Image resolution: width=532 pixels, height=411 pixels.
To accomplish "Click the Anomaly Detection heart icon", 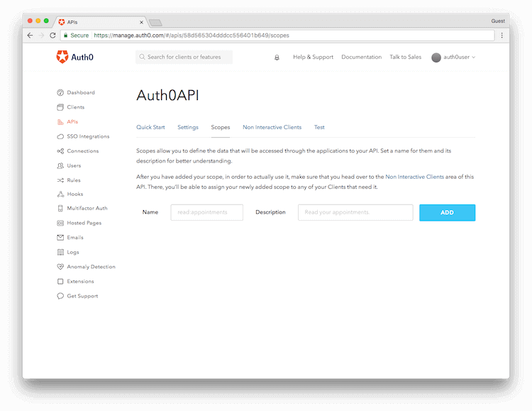I will point(60,267).
